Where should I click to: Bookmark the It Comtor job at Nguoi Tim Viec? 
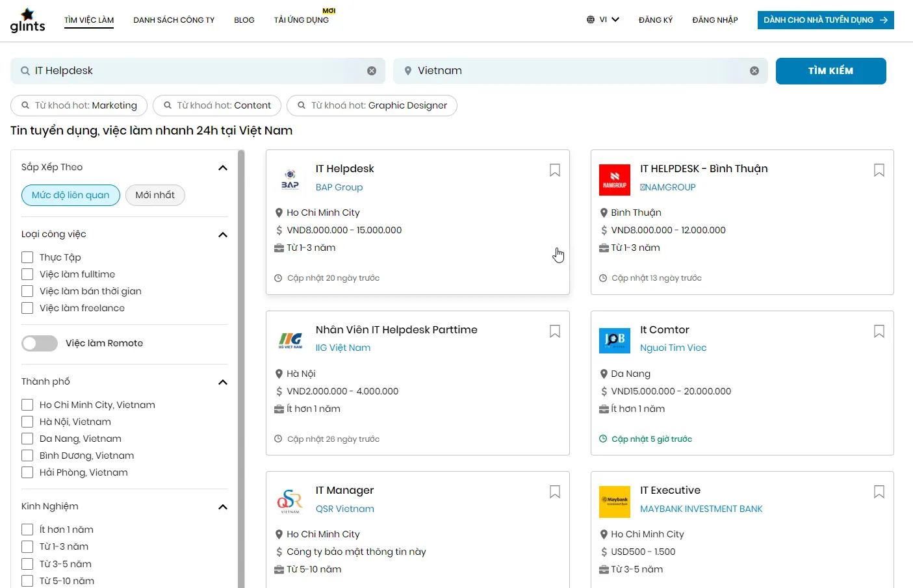pyautogui.click(x=879, y=331)
